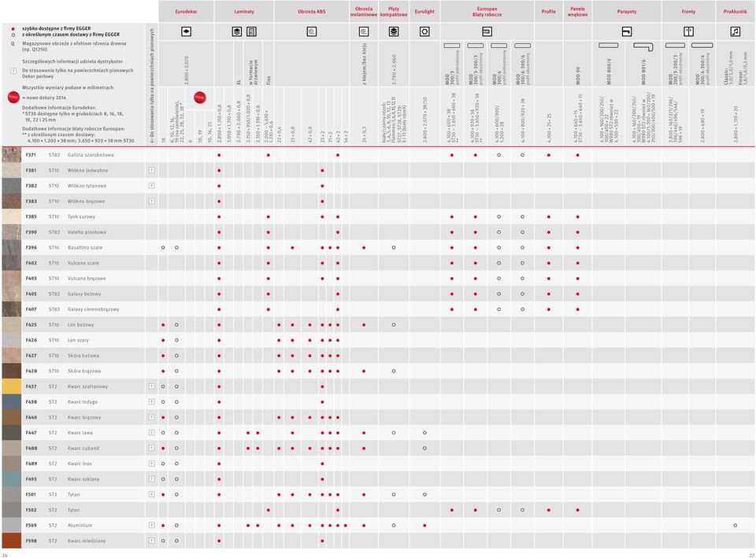This screenshot has height=558, width=756.
Task: Click the Laminaty stacked-sheets icon
Action: tap(237, 31)
